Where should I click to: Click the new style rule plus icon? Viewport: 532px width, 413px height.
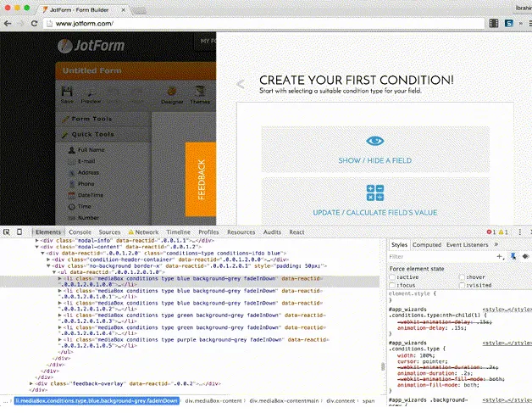pyautogui.click(x=500, y=257)
